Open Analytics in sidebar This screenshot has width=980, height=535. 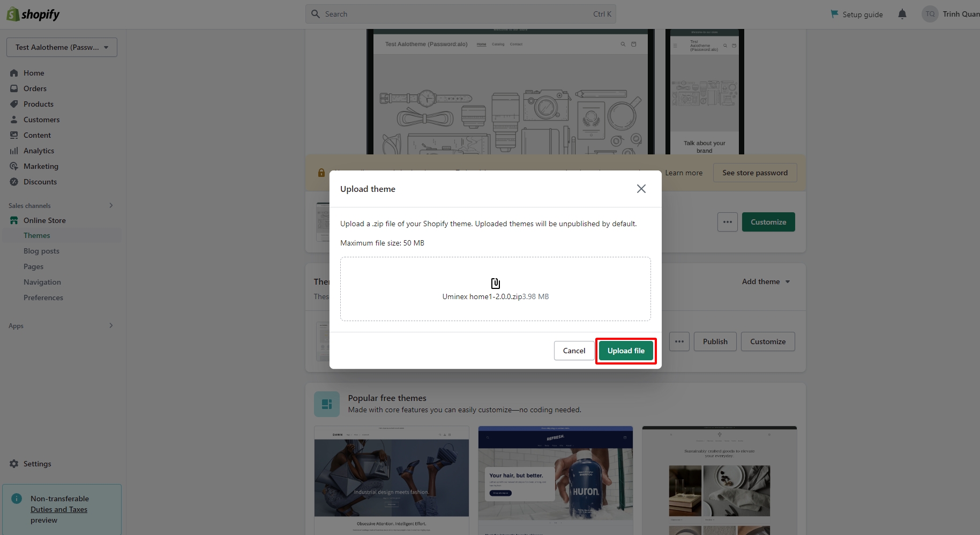pyautogui.click(x=39, y=151)
